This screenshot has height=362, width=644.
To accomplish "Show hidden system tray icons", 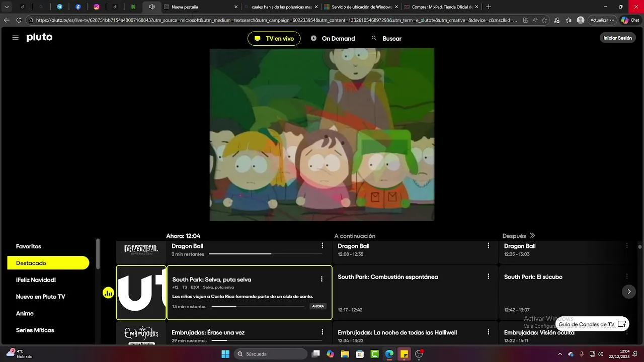I will tap(560, 354).
